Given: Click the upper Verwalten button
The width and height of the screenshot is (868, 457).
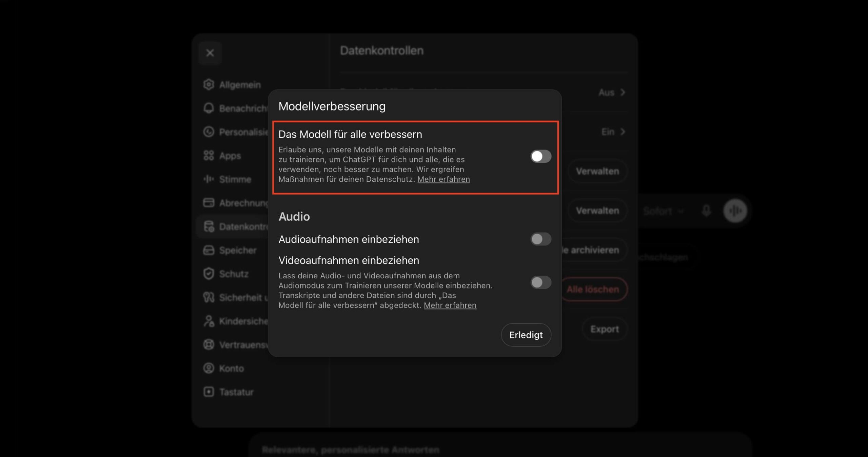Looking at the screenshot, I should pos(597,171).
